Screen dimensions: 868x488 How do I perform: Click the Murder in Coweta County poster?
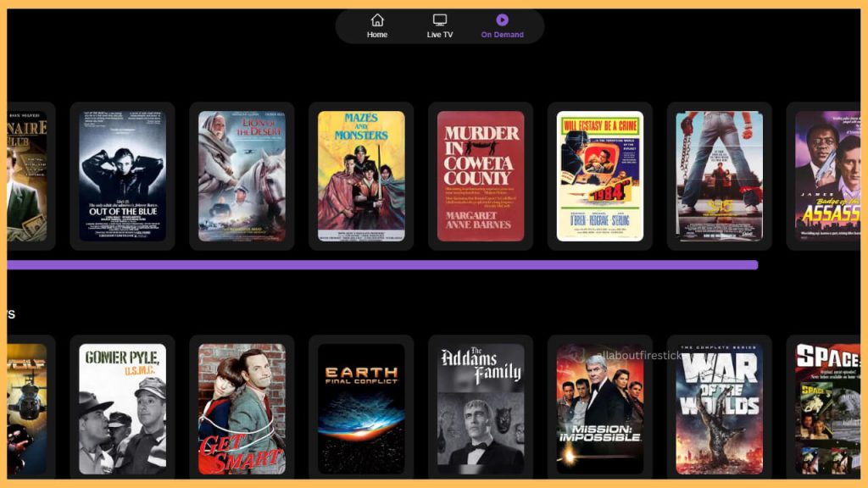pos(480,175)
